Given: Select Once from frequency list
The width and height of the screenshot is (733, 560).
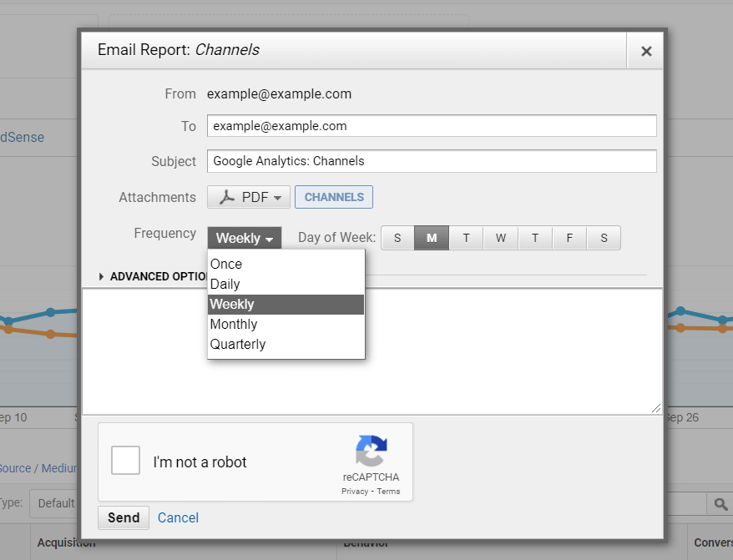Looking at the screenshot, I should (286, 264).
